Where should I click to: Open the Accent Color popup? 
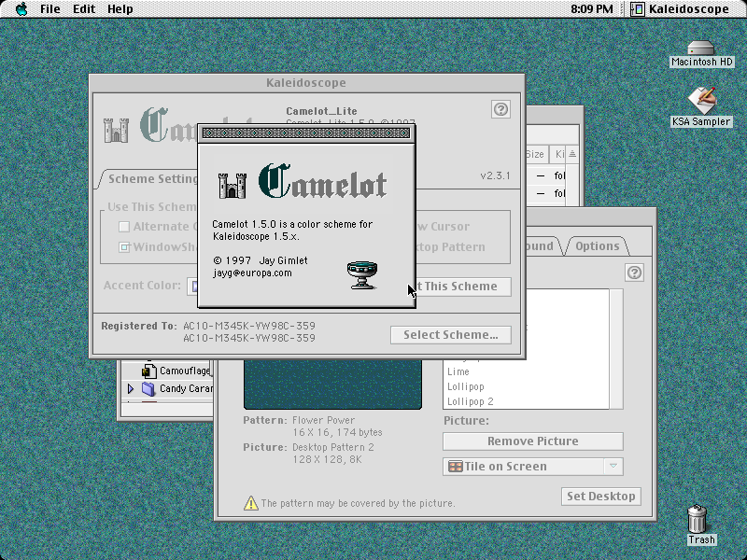[192, 287]
